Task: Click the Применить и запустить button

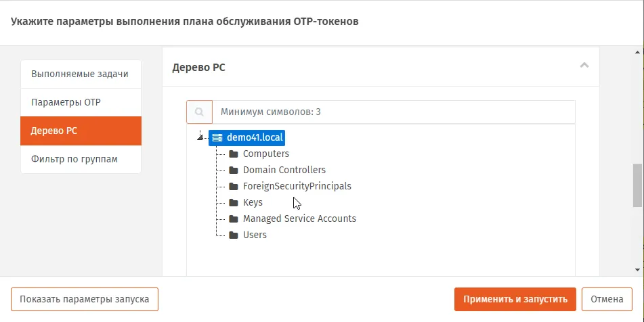Action: point(515,299)
